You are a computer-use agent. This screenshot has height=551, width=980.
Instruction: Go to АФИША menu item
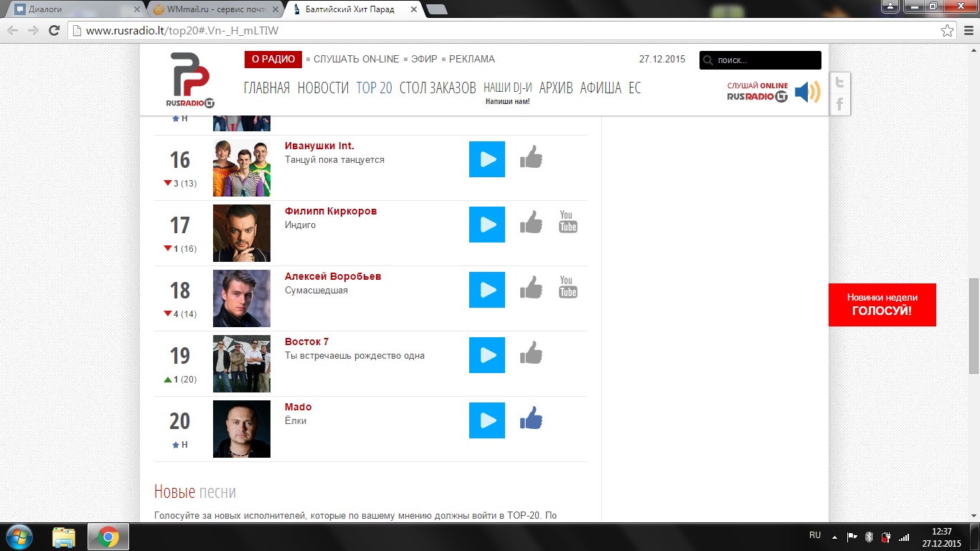pyautogui.click(x=600, y=88)
